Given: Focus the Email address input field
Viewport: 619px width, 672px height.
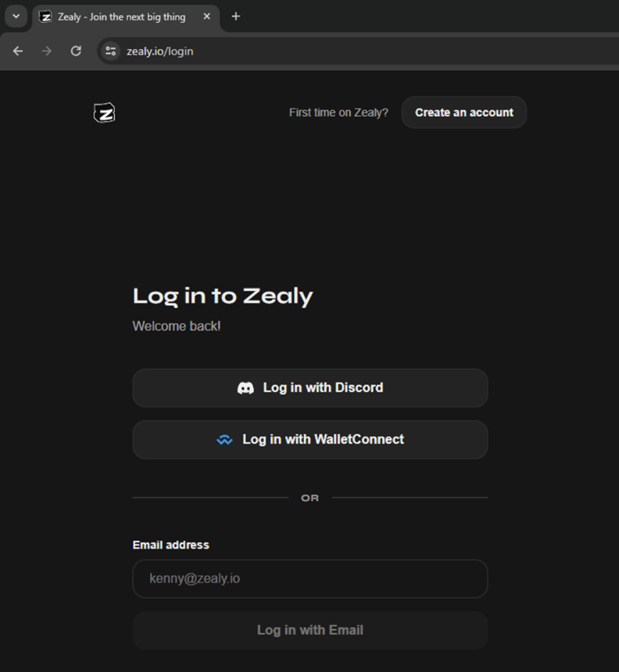Looking at the screenshot, I should [310, 579].
